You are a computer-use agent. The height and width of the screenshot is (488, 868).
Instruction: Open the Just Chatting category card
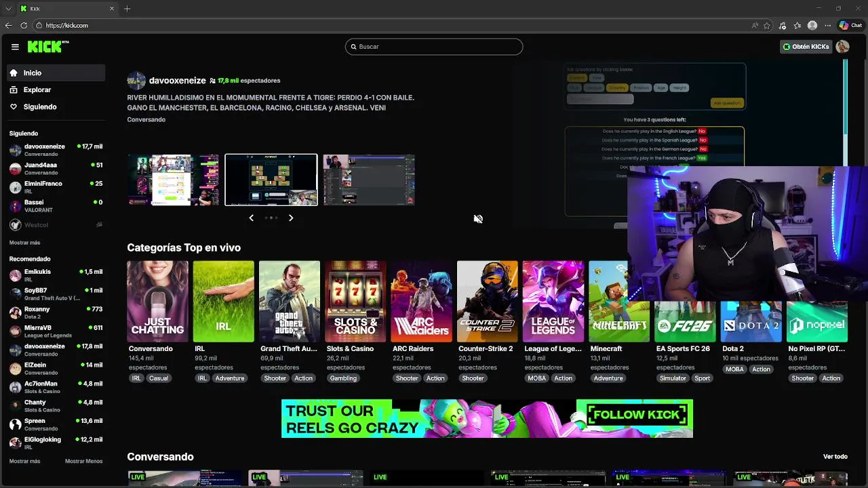click(x=157, y=302)
